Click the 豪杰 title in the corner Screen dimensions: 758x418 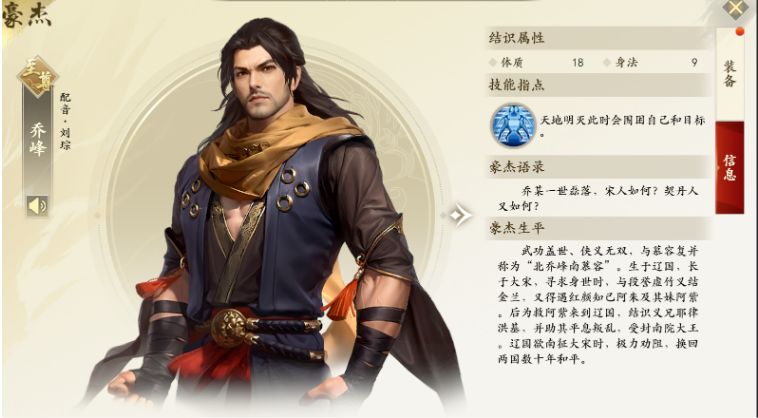point(27,15)
